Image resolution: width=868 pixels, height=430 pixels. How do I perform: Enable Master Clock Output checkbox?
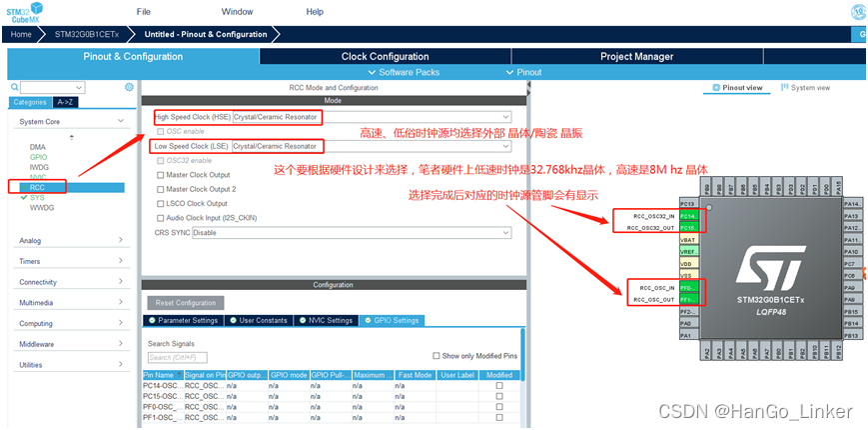pos(161,175)
